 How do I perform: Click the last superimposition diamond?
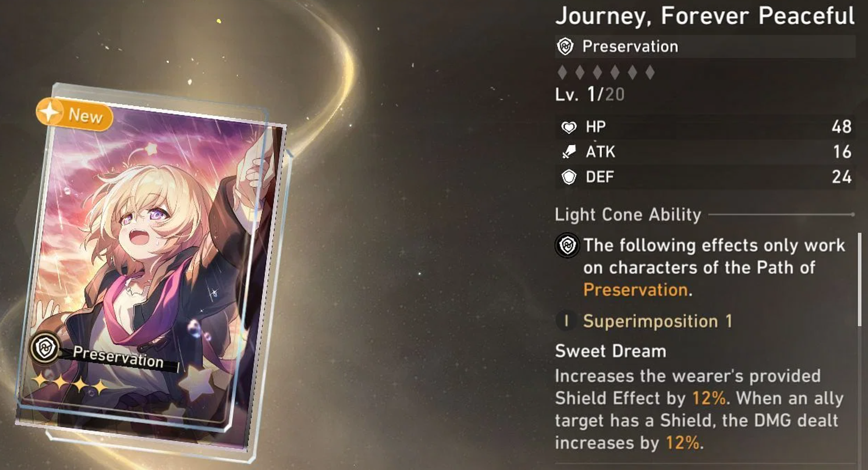(650, 72)
